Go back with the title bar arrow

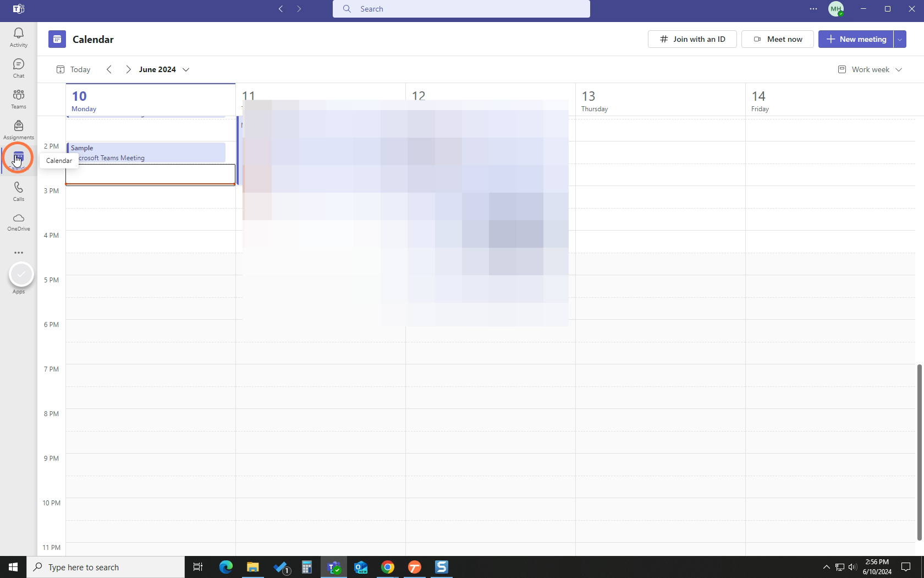pos(281,9)
